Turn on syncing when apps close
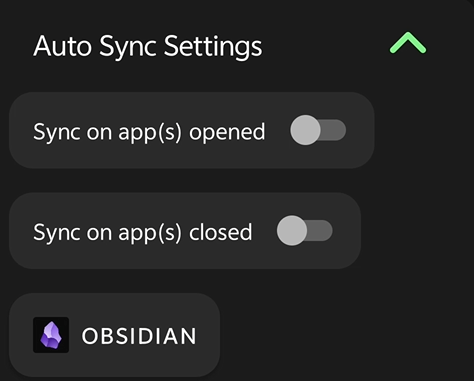The height and width of the screenshot is (381, 474). [x=305, y=230]
